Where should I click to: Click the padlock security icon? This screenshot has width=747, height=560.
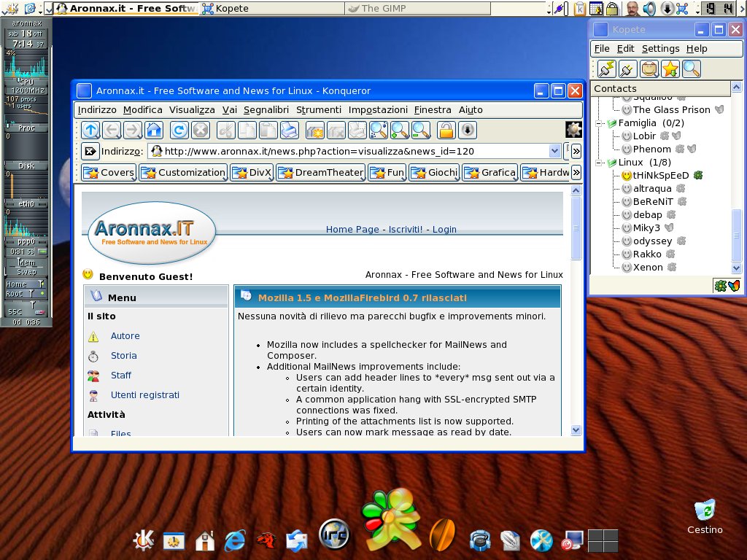(446, 130)
